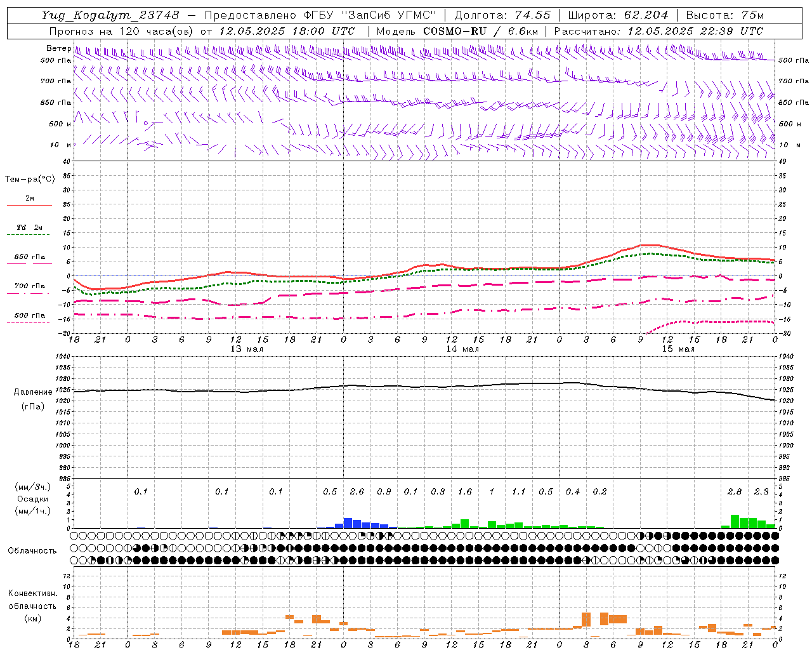Select the latitude value Широта: 62.204

(x=618, y=15)
